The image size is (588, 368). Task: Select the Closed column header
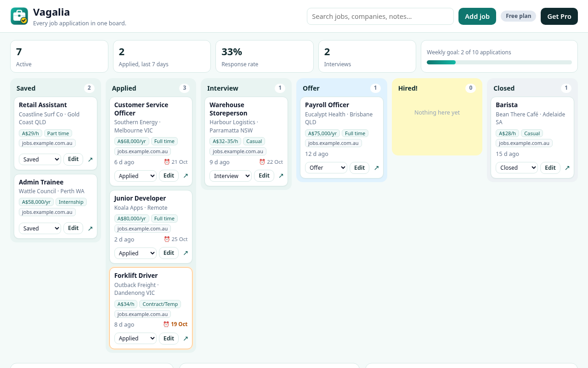[504, 88]
